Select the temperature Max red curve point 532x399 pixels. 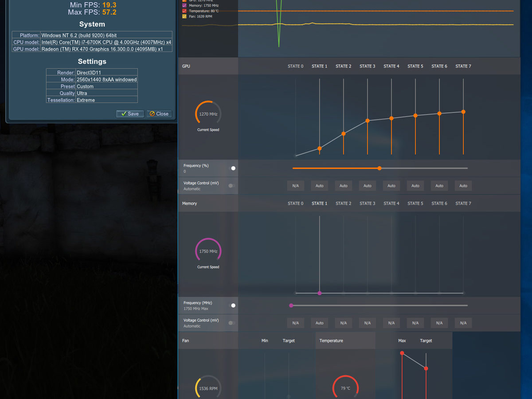(x=402, y=353)
